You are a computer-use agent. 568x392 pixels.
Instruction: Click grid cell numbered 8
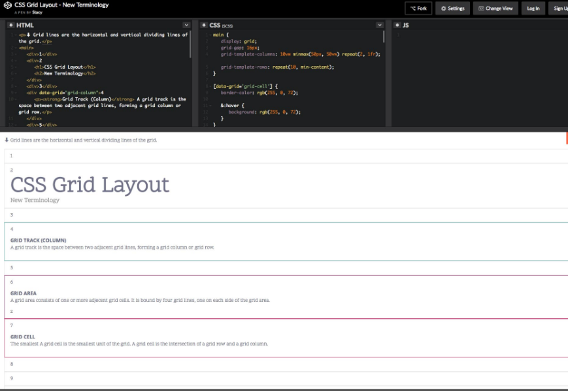[286, 364]
